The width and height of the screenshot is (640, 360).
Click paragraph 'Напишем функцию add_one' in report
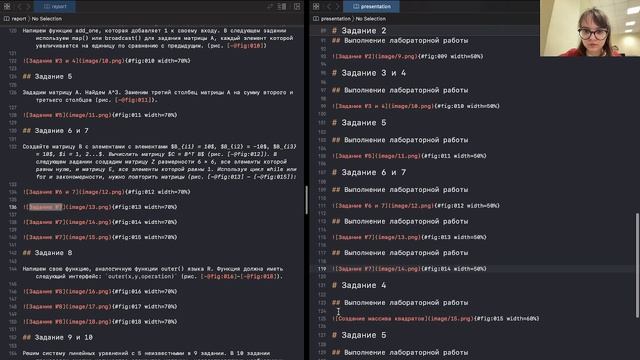(x=158, y=38)
